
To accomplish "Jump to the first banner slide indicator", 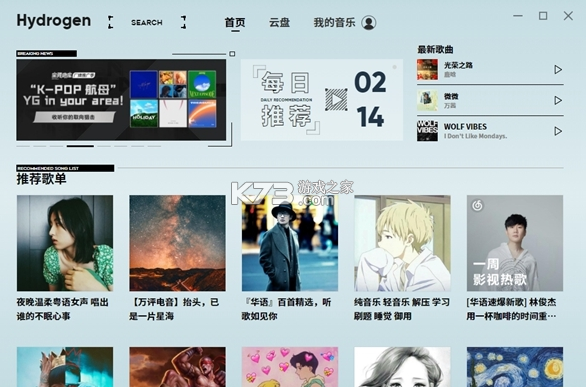I will pos(23,146).
